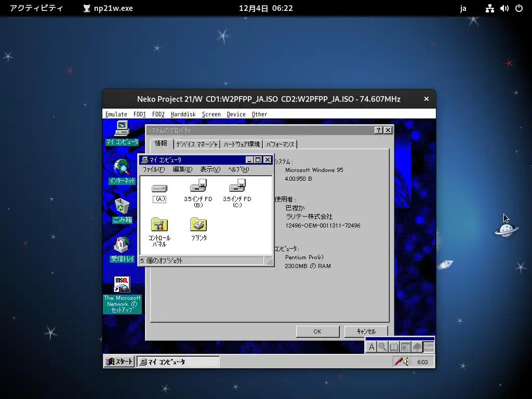Click the IME closed book icon
532x399 pixels.
(417, 347)
